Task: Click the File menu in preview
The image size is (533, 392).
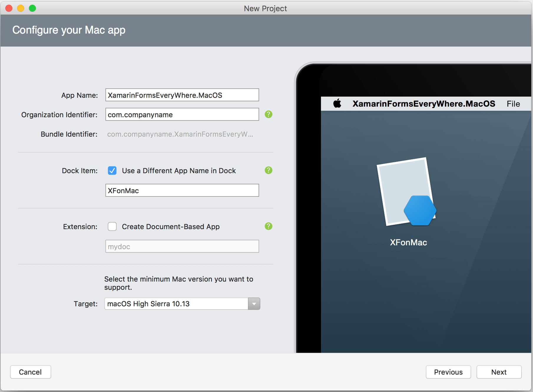Action: point(513,104)
